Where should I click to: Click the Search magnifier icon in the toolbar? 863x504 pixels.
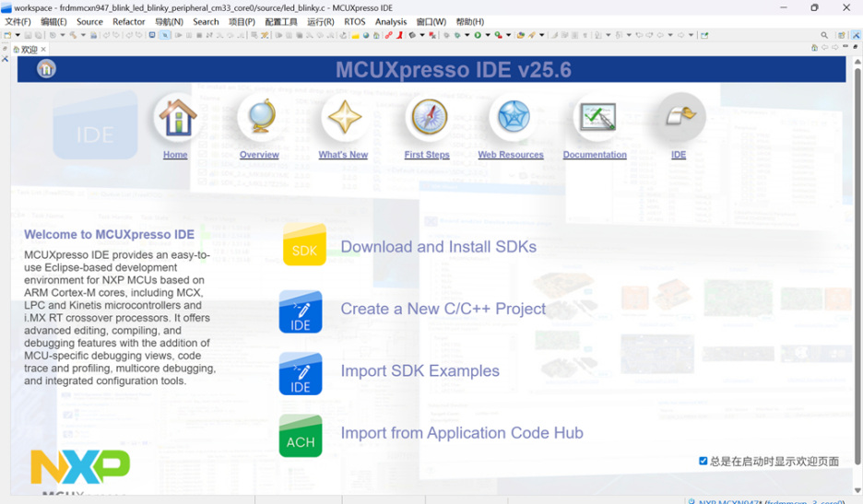tap(824, 35)
